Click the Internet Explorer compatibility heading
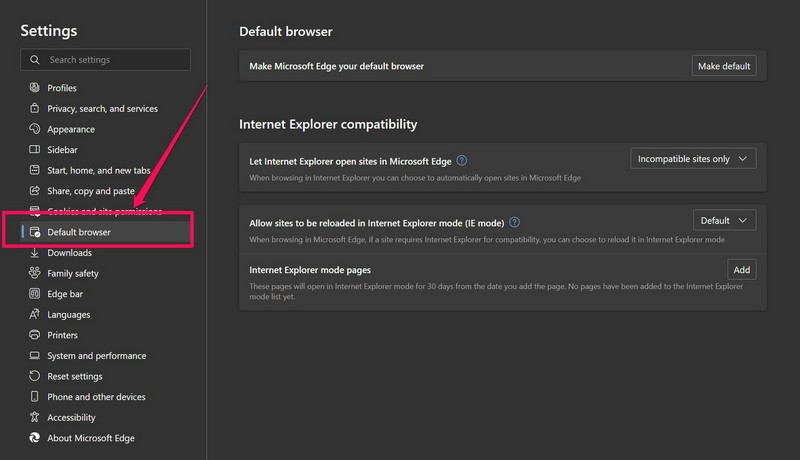This screenshot has width=800, height=460. [328, 124]
